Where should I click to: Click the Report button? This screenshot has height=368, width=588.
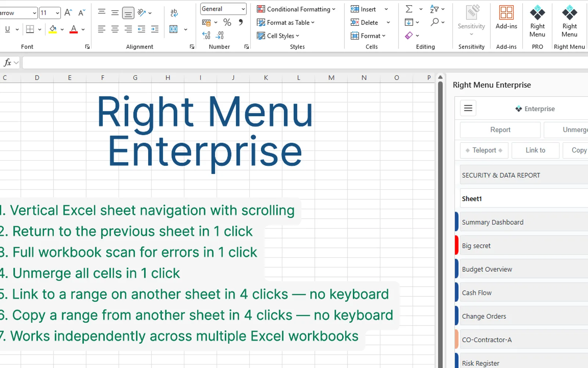[500, 130]
